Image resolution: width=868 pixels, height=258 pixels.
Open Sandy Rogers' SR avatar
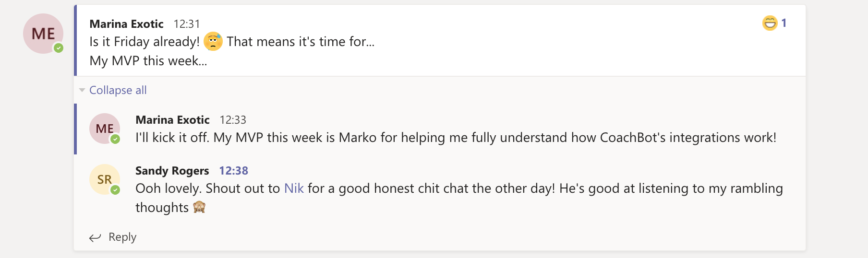(x=105, y=179)
